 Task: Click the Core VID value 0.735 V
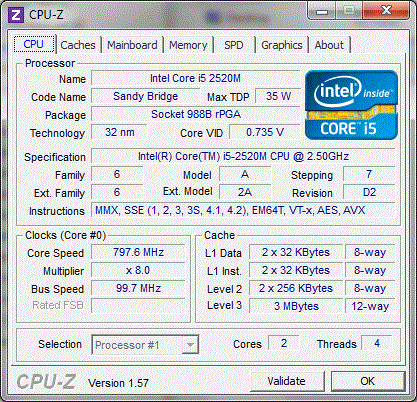(265, 132)
